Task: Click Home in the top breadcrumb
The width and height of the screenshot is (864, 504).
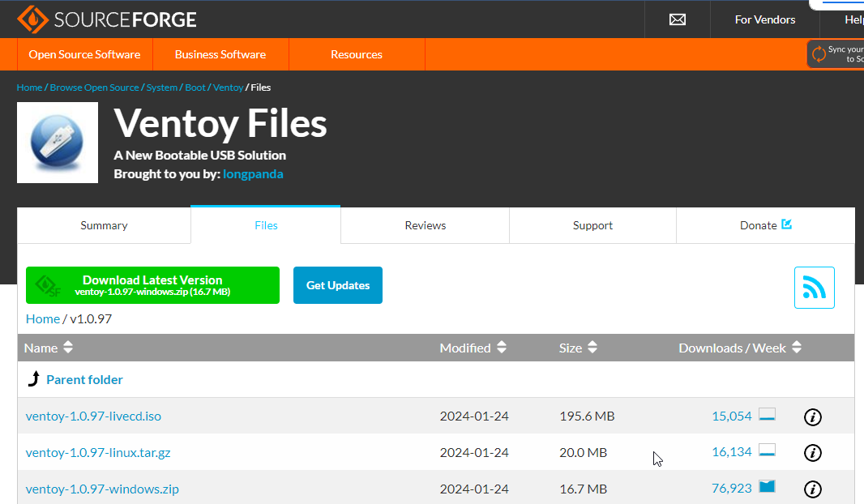Action: coord(29,88)
